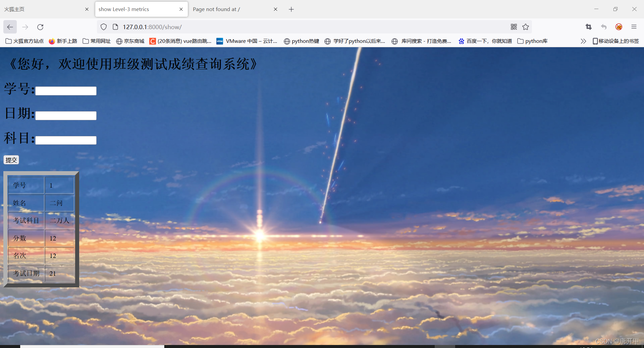Viewport: 644px width, 348px height.
Task: Focus the 学号 input field
Action: [x=66, y=91]
